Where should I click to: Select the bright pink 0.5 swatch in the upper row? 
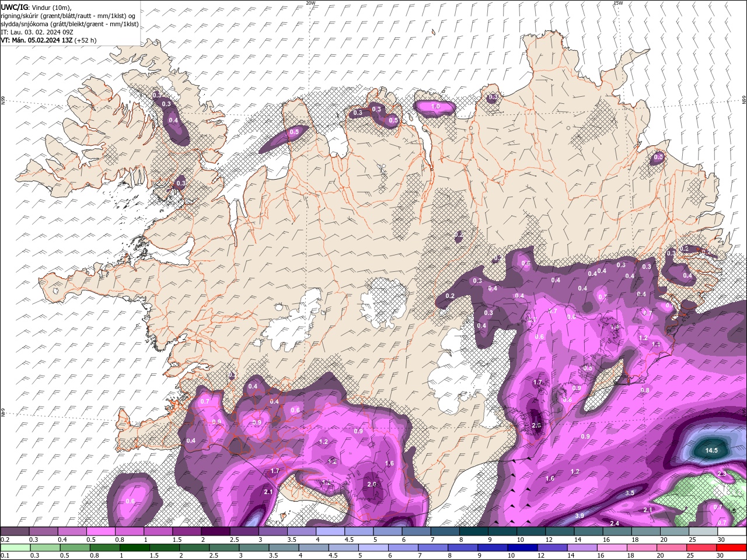point(100,531)
